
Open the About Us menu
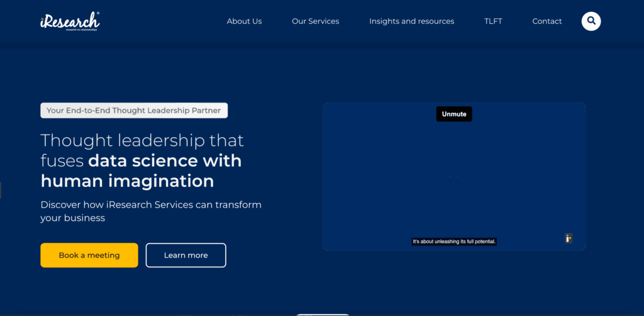244,21
